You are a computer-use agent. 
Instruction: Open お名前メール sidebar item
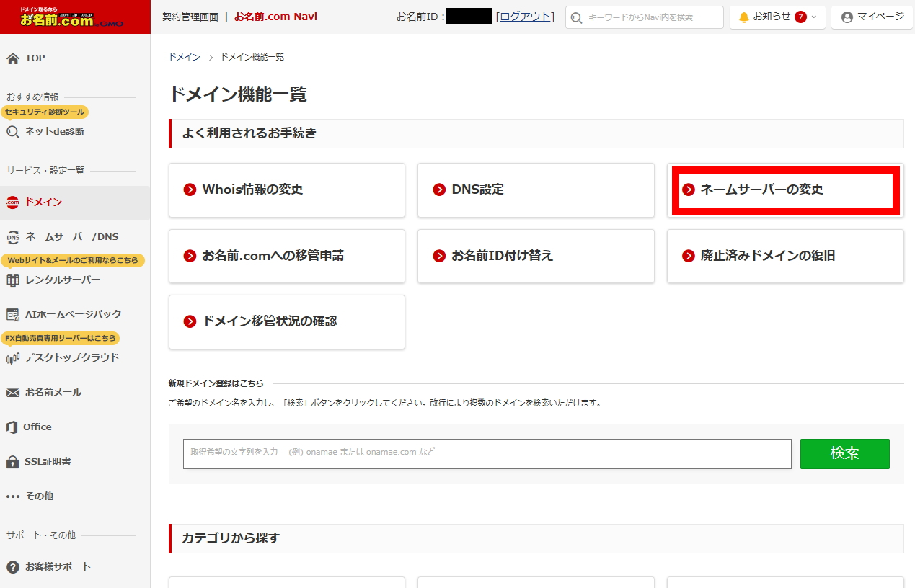(x=75, y=393)
